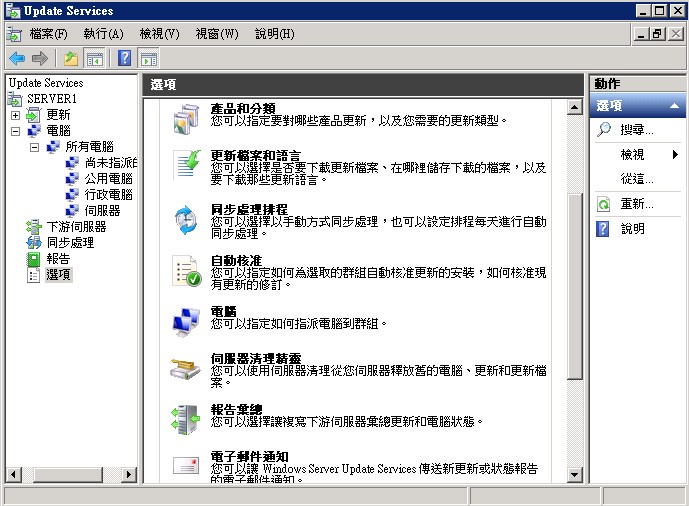Click the center pane vertical scrollbar thumb

coord(575,286)
